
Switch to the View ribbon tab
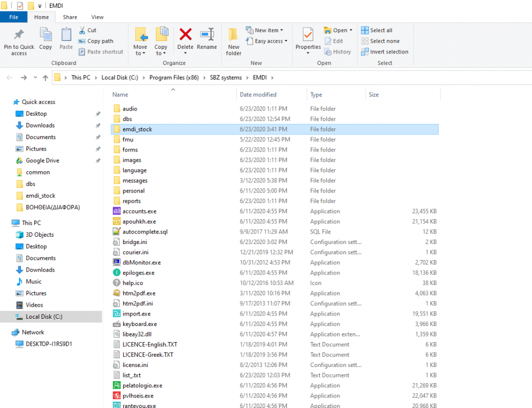coord(97,17)
